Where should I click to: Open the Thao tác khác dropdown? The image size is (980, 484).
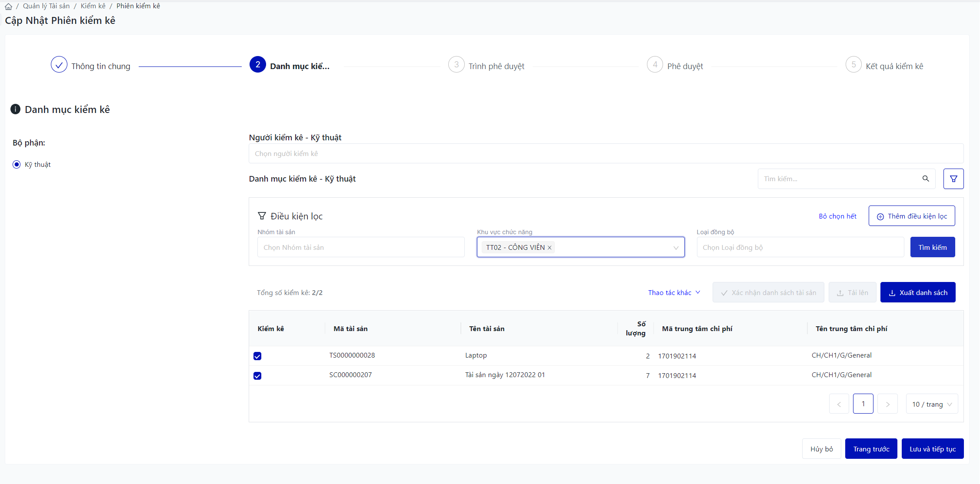674,292
